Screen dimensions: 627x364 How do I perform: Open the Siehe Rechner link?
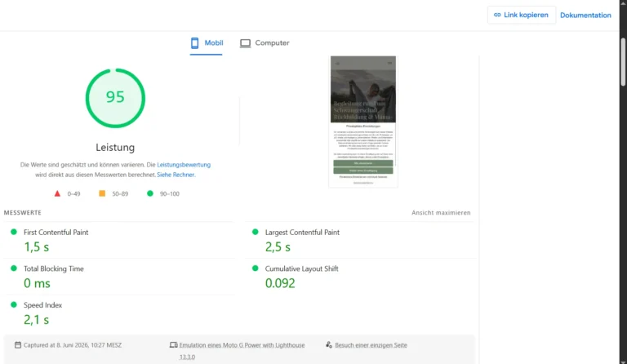[x=176, y=175]
